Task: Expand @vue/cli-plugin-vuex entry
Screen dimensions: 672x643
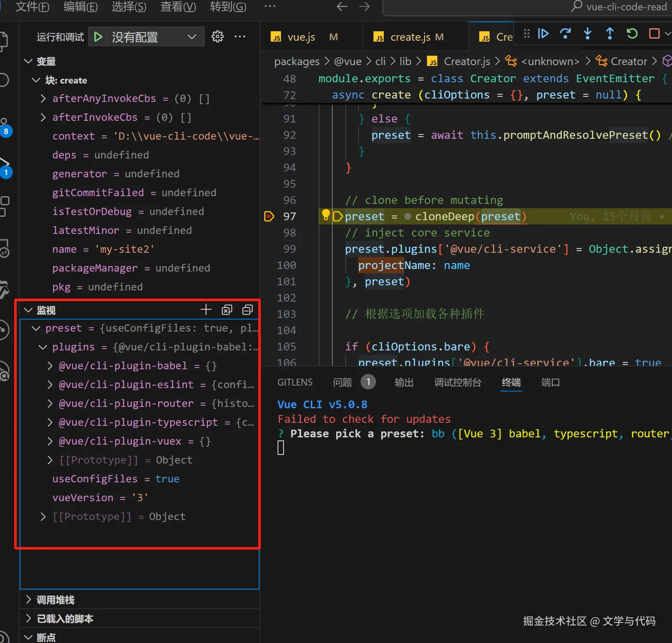Action: (x=50, y=441)
